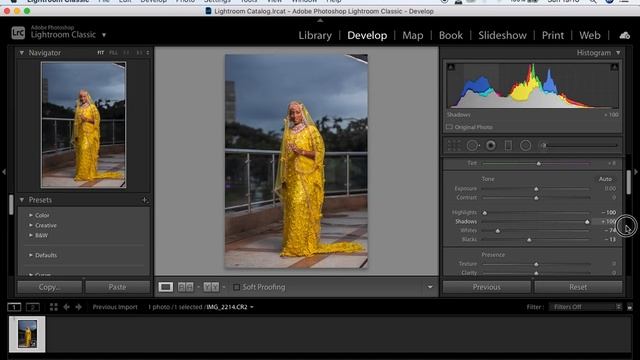Choose the Graduated Filter tool
This screenshot has width=640, height=360.
(508, 145)
